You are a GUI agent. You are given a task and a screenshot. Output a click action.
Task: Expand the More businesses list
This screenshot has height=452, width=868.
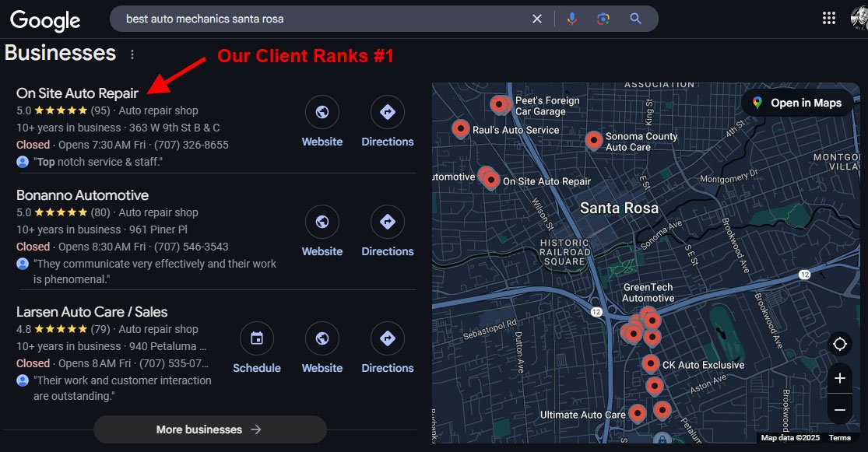point(209,429)
